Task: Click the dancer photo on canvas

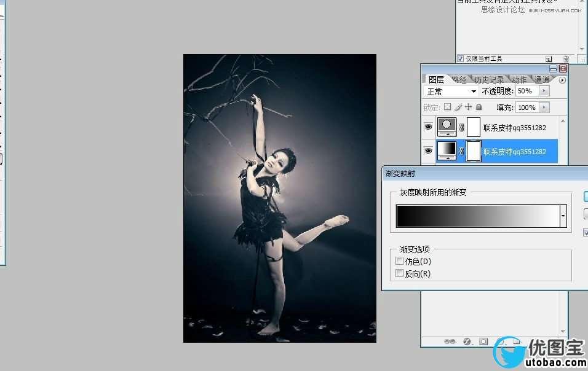Action: pyautogui.click(x=280, y=198)
